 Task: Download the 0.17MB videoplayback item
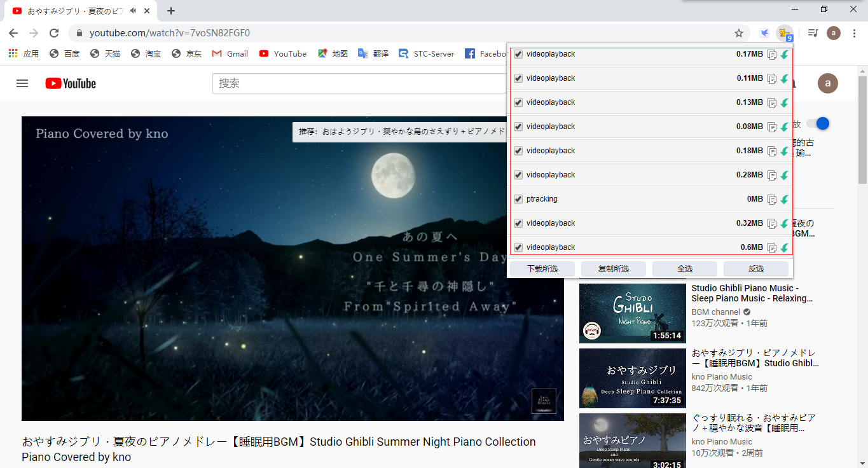coord(785,55)
